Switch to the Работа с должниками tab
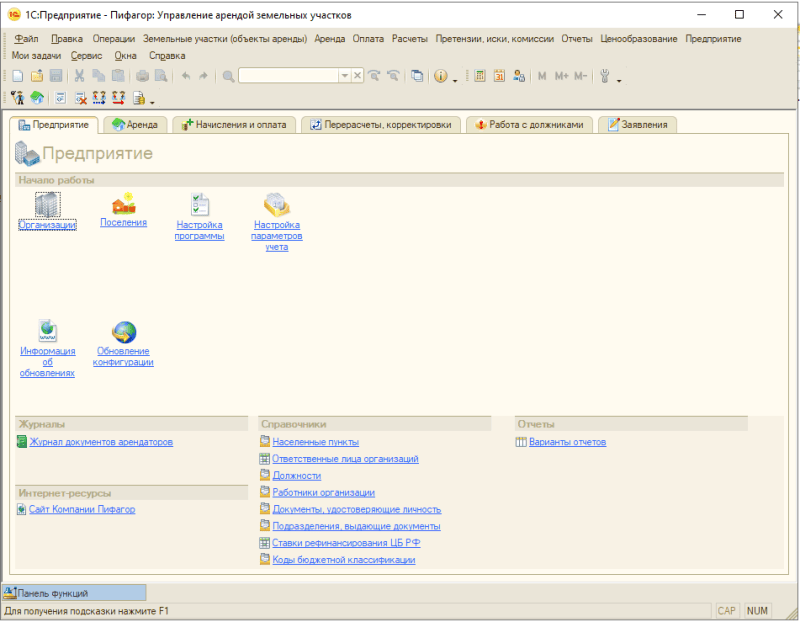Viewport: 800px width, 622px height. (530, 125)
